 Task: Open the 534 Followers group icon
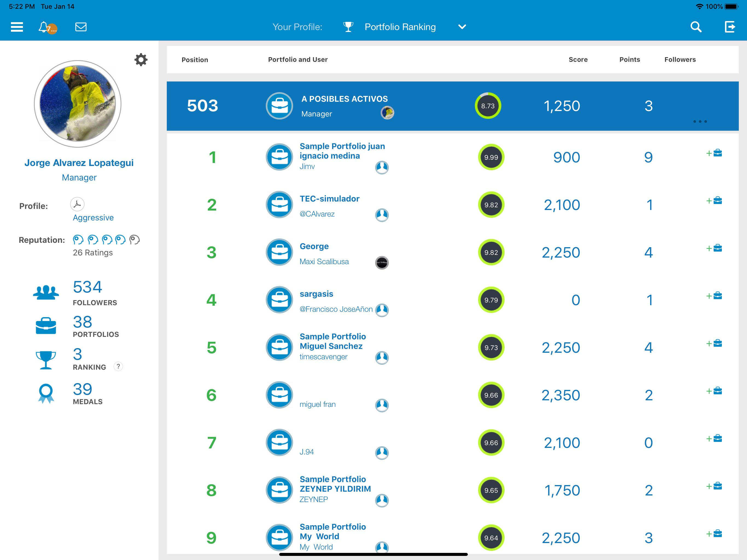pyautogui.click(x=46, y=292)
